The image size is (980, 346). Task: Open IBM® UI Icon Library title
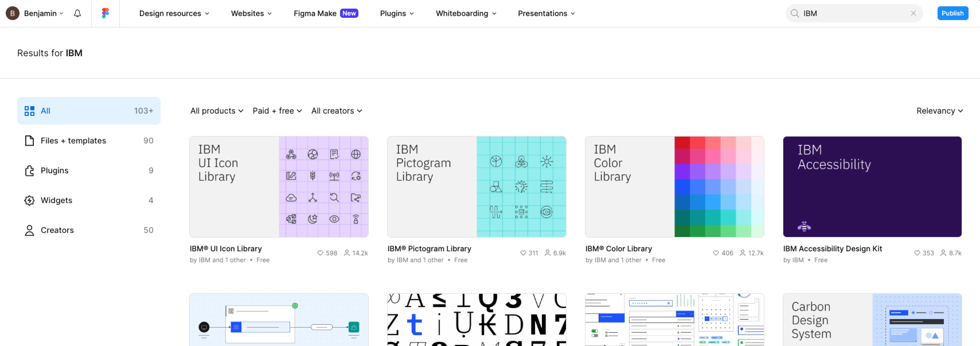[x=226, y=248]
